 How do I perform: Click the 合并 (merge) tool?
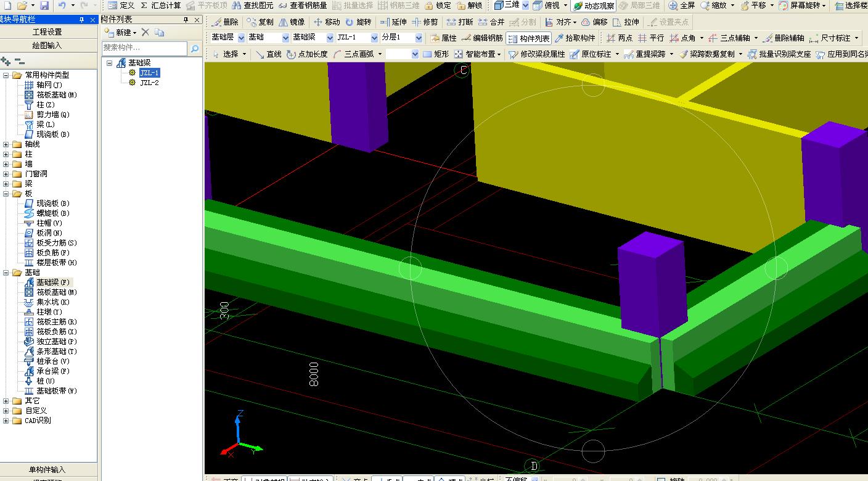[491, 22]
